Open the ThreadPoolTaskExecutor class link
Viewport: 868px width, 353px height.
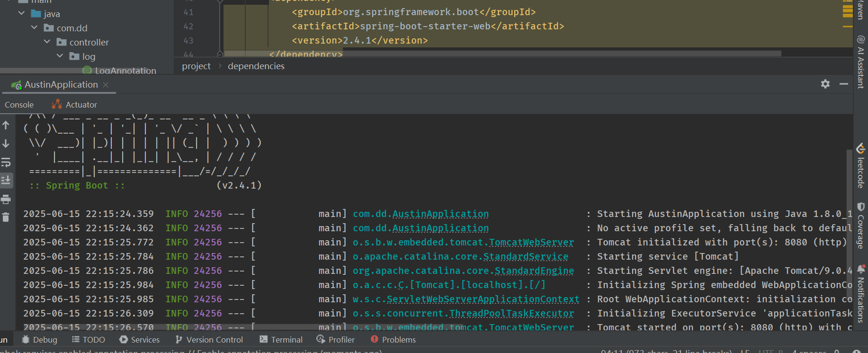[x=511, y=314]
